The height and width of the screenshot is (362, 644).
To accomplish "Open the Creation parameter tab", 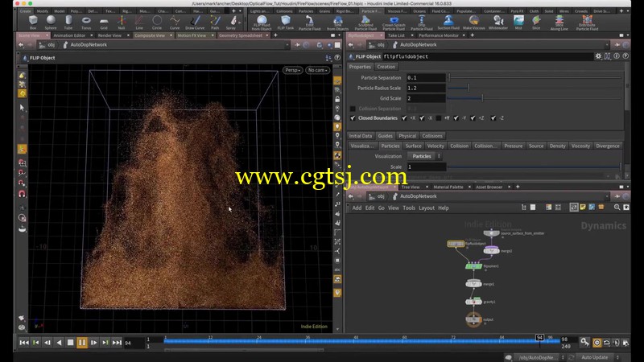I will (x=386, y=67).
